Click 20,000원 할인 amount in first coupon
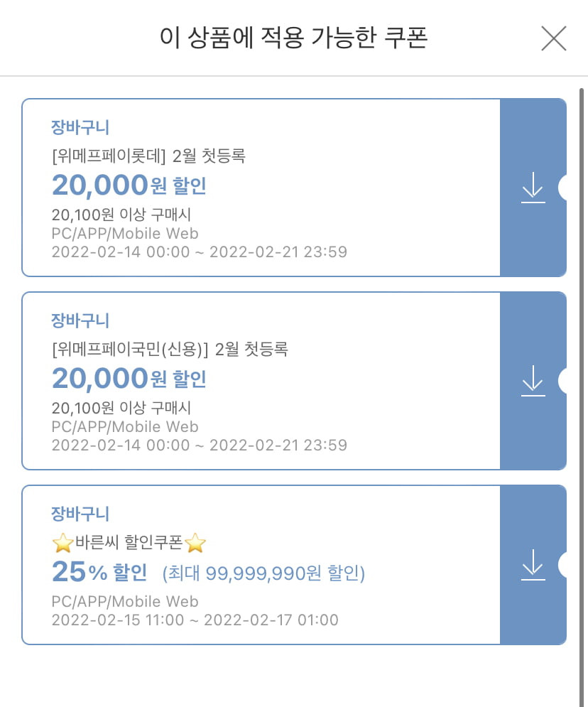 (129, 185)
